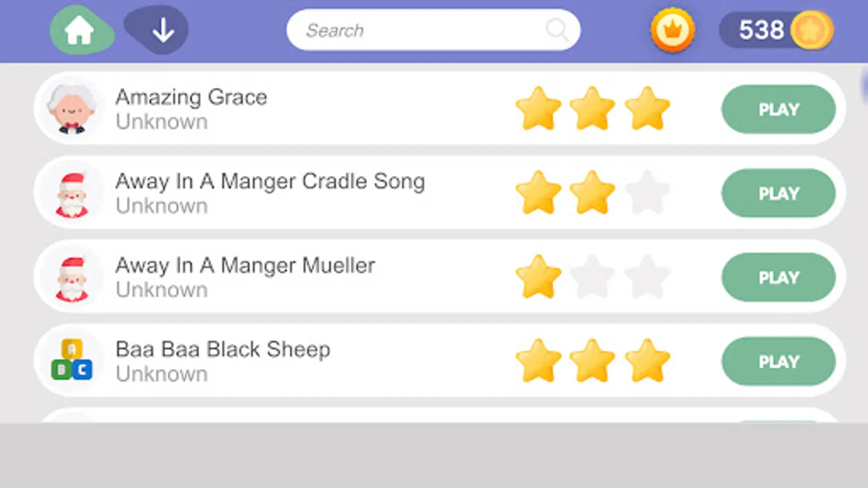Play Away In A Manger Cradle Song
The height and width of the screenshot is (488, 868).
(x=778, y=194)
